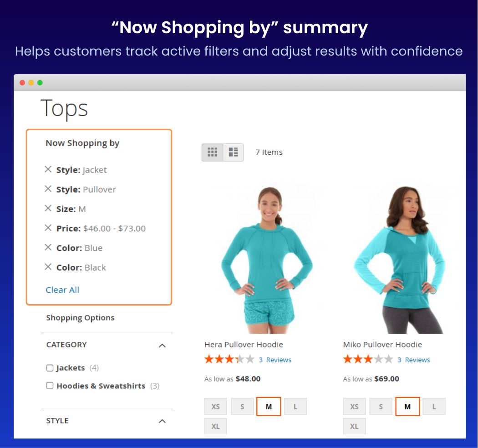Check the Hoodies & Sweatshirts checkbox
Viewport: 478px width, 448px height.
tap(50, 386)
